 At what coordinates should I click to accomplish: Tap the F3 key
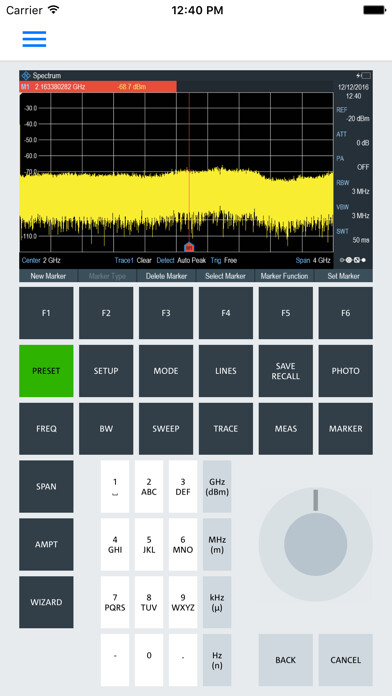point(166,313)
